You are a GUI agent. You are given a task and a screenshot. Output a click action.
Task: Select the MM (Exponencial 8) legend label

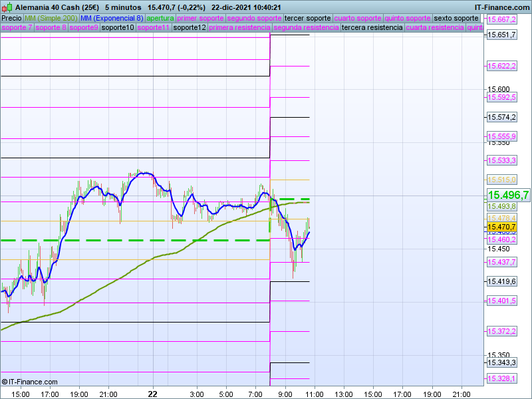pyautogui.click(x=112, y=19)
